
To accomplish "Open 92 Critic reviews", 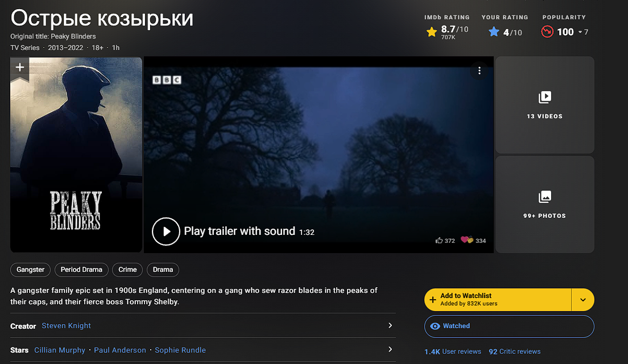I will coord(514,351).
